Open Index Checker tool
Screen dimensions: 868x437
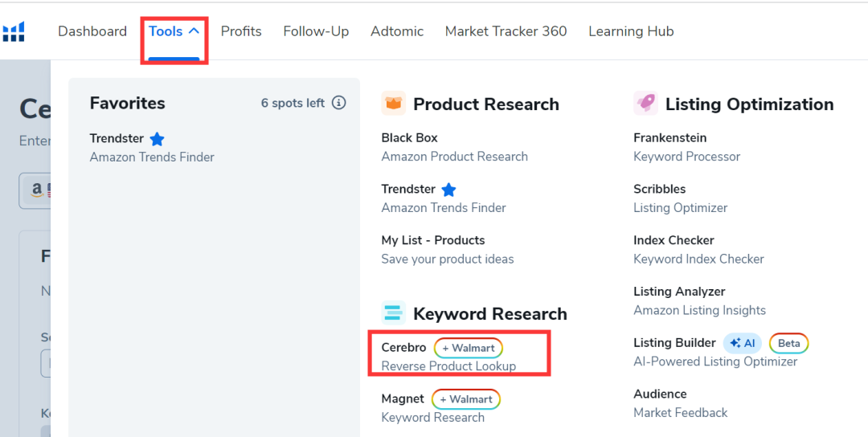(674, 240)
